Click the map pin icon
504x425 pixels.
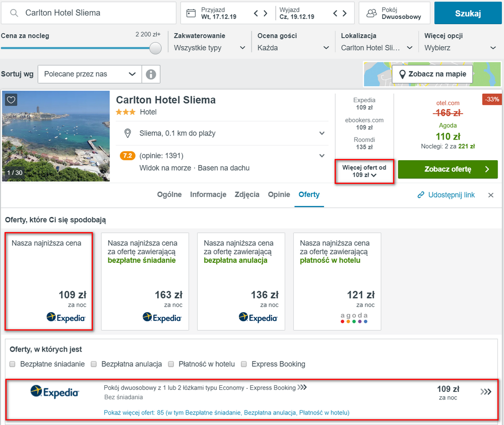click(x=402, y=74)
